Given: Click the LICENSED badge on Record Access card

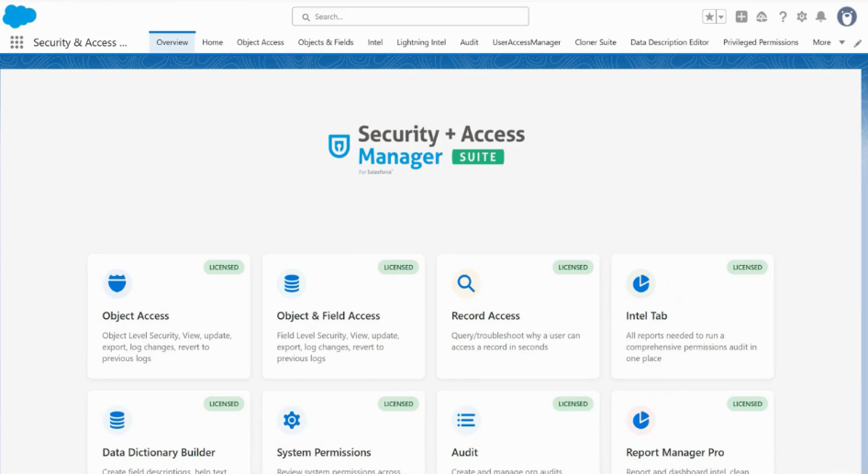Looking at the screenshot, I should 573,267.
